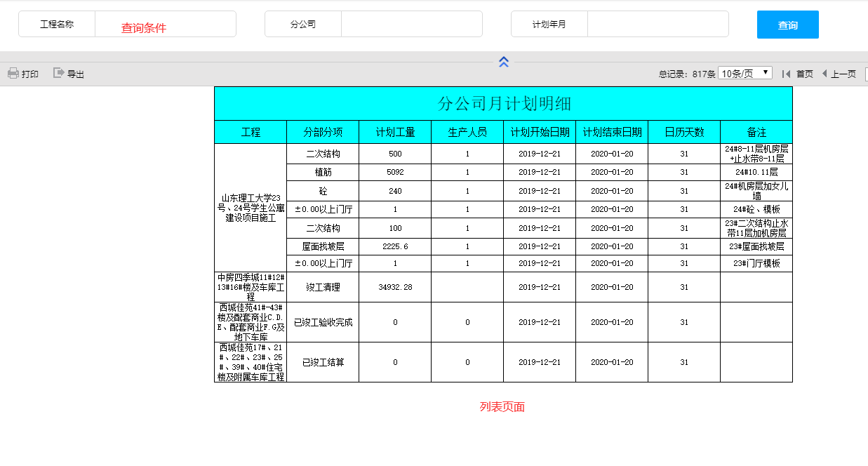Click remark 24#10.11层
The image size is (868, 466).
click(x=756, y=172)
